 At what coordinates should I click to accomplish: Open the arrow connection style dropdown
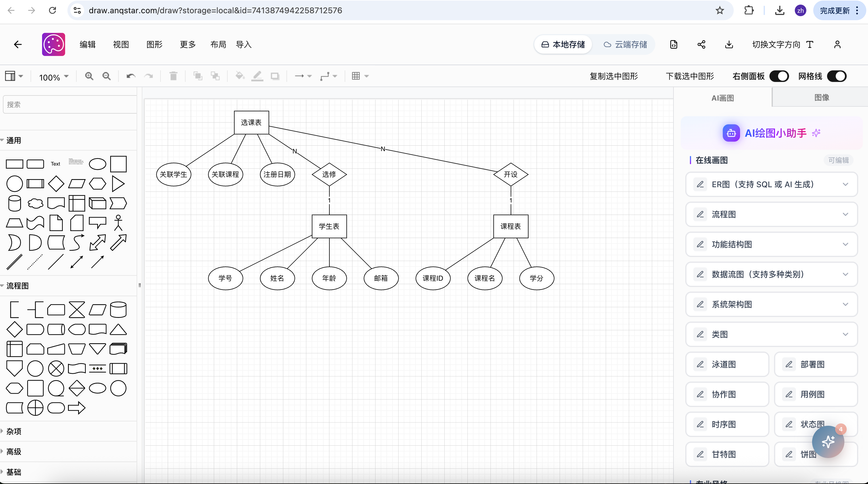[x=303, y=76]
